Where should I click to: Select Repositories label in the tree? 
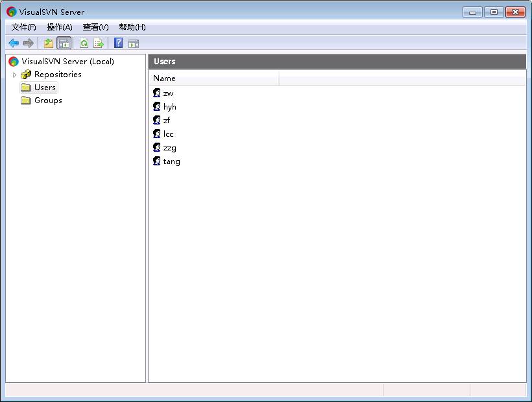click(x=58, y=74)
